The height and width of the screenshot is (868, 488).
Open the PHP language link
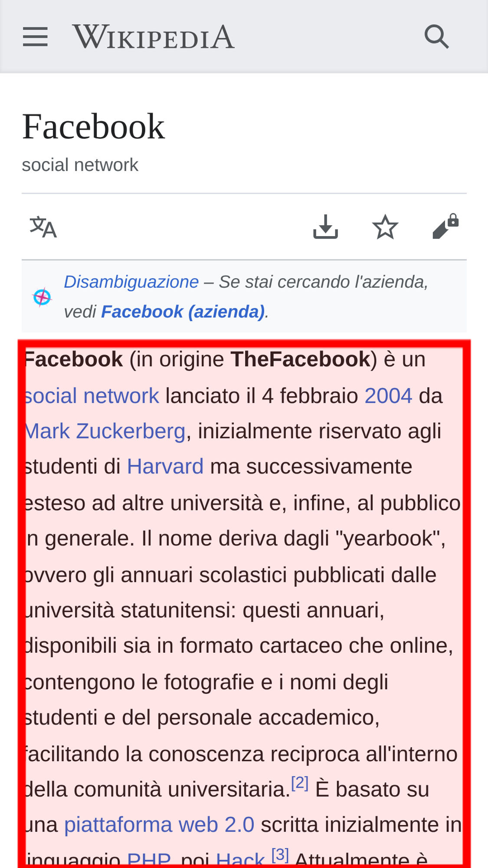point(149,859)
